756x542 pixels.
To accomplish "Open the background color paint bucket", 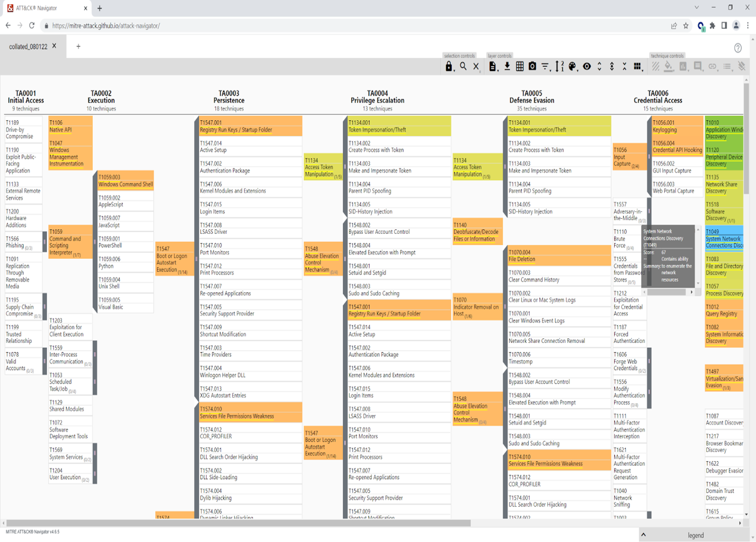I will coord(669,66).
